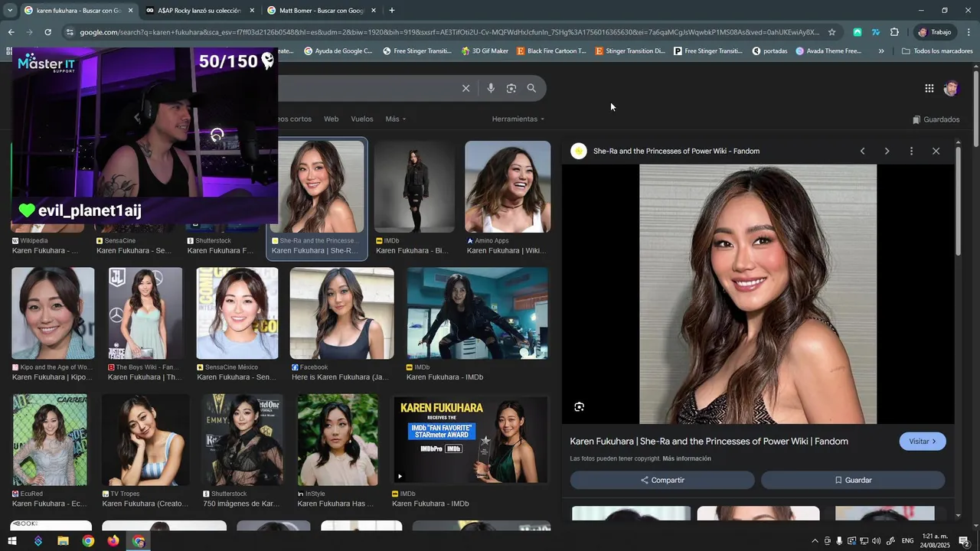This screenshot has width=980, height=551.
Task: Open the tab search dropdown arrow
Action: pyautogui.click(x=10, y=11)
